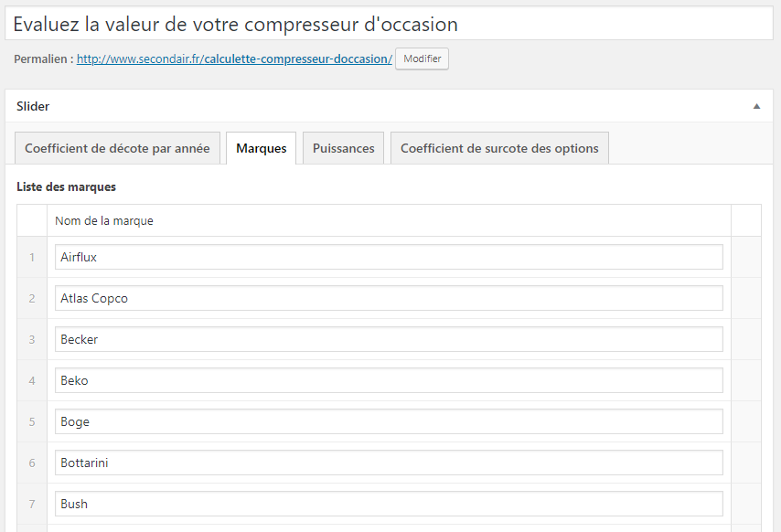
Task: Edit the Boge brand field
Action: click(389, 421)
